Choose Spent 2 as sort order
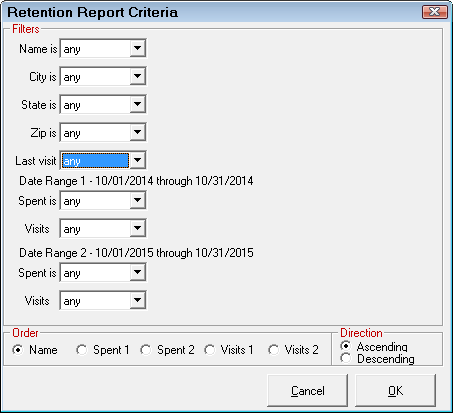Viewport: 453px width, 413px height. pos(146,350)
